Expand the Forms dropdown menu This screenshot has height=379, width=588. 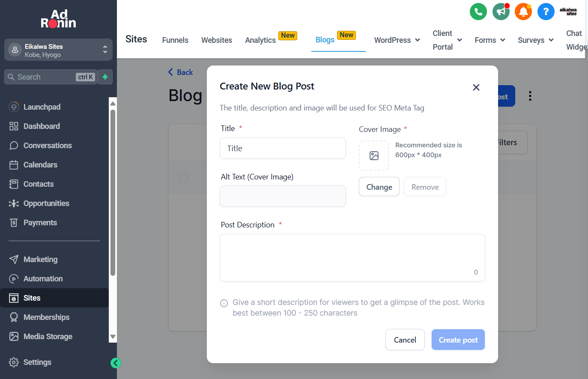pyautogui.click(x=490, y=40)
